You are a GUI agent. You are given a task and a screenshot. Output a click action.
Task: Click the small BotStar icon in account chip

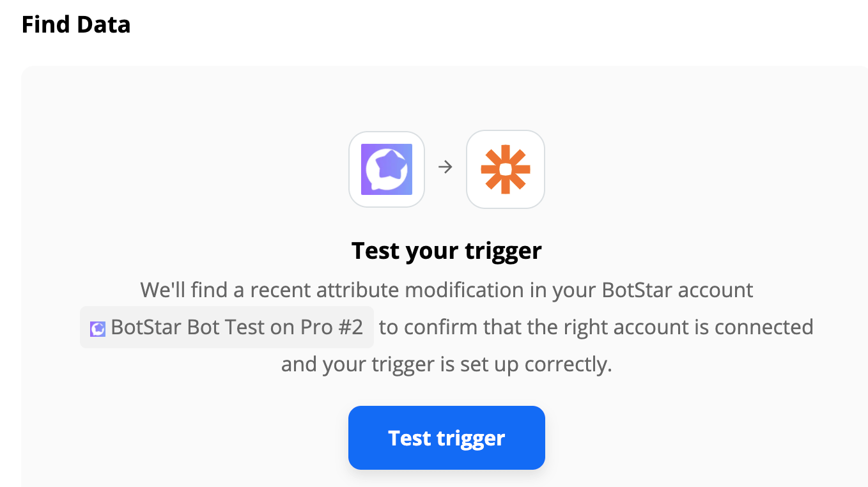98,329
